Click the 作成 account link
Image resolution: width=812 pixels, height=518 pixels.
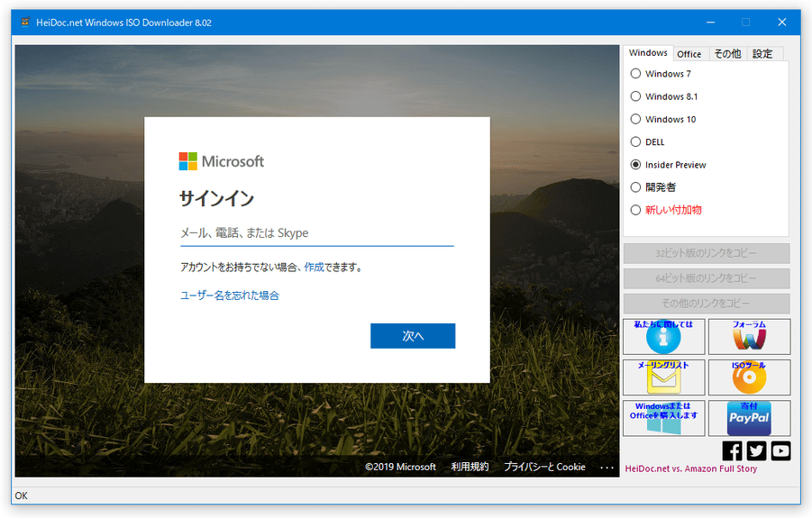click(314, 267)
